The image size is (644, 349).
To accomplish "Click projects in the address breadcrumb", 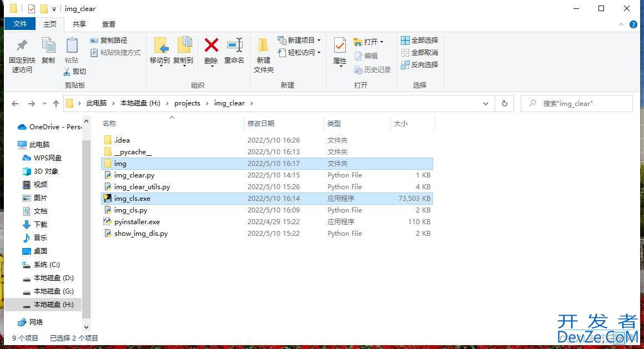I will pyautogui.click(x=187, y=103).
